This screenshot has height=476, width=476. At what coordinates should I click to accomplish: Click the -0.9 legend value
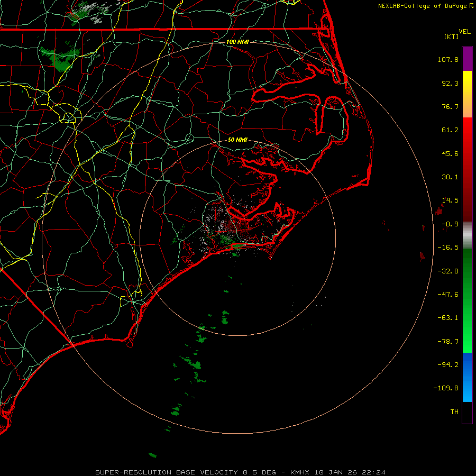click(x=450, y=224)
